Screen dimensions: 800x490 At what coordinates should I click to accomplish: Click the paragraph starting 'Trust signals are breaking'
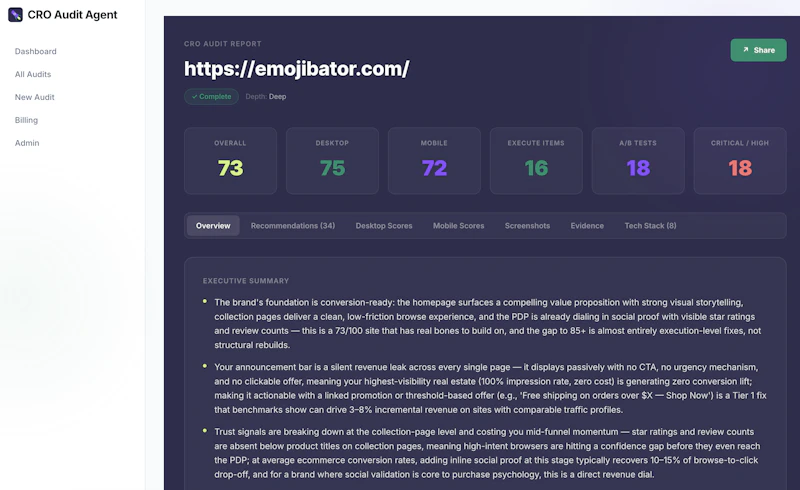487,453
